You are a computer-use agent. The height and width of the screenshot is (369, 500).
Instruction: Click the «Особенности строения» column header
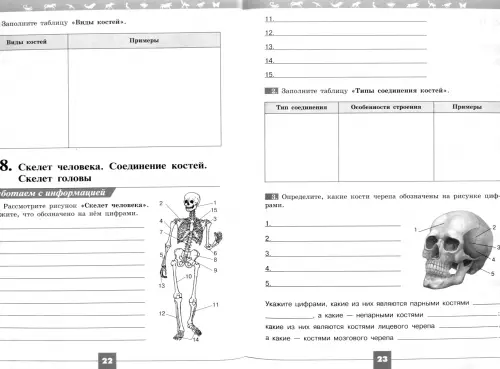pyautogui.click(x=386, y=107)
